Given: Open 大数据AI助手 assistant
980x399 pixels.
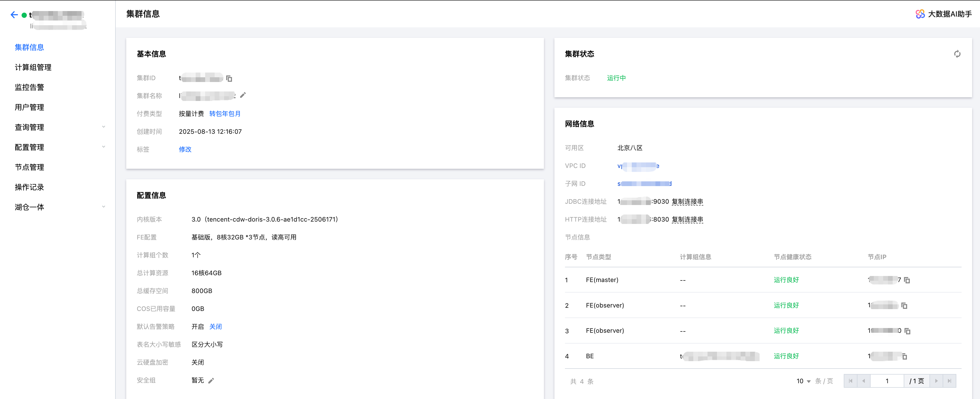Looking at the screenshot, I should tap(943, 14).
